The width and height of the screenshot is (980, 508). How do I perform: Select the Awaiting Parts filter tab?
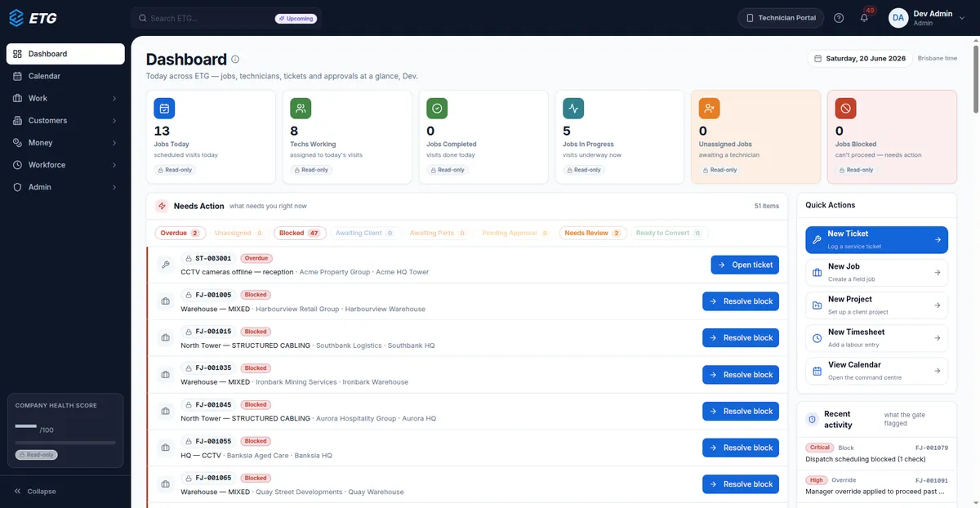438,234
